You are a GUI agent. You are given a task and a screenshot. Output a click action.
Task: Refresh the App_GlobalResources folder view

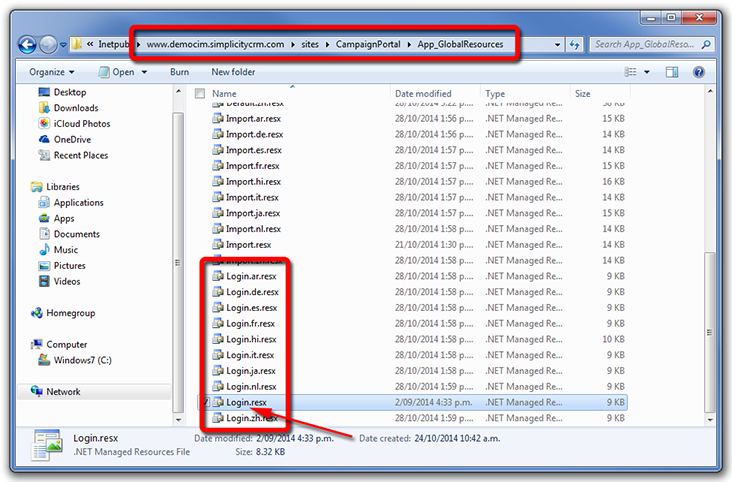click(x=574, y=45)
